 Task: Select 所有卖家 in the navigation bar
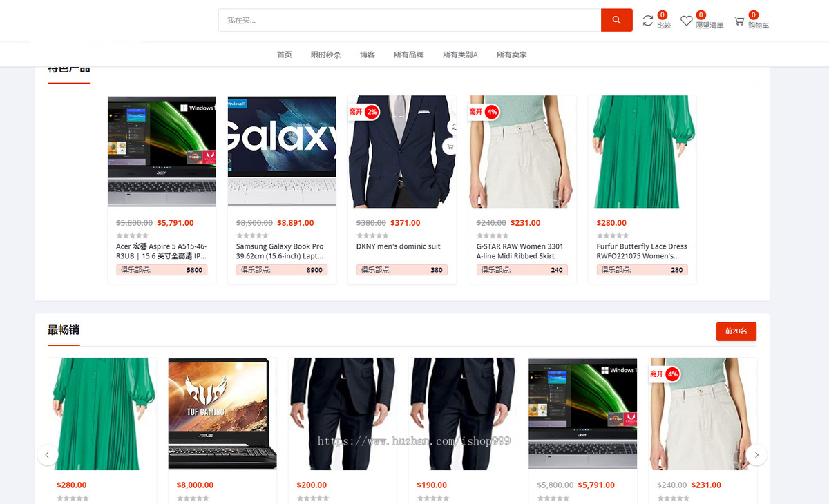[512, 55]
